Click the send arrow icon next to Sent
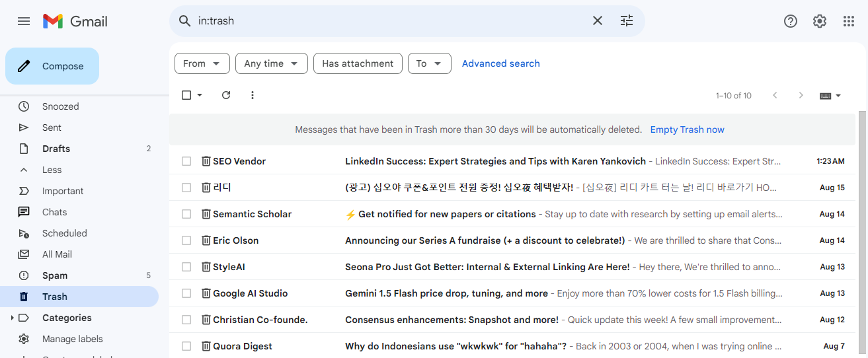The height and width of the screenshot is (358, 868). coord(24,127)
